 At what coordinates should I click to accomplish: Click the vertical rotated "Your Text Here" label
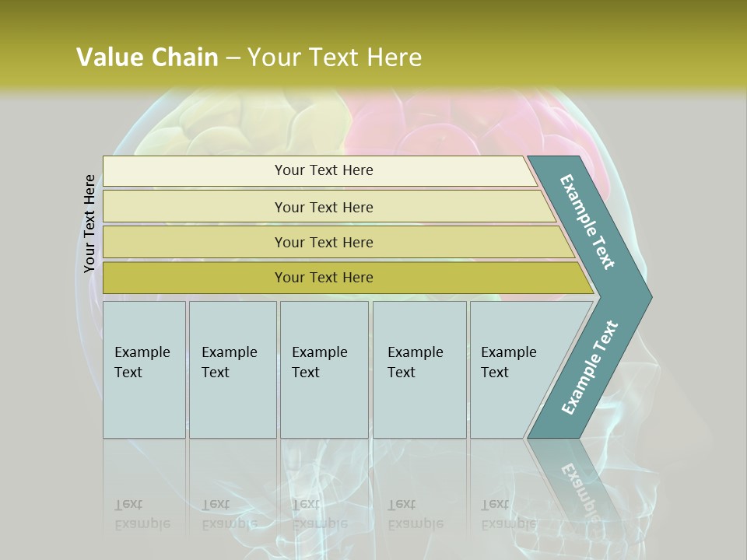coord(90,223)
